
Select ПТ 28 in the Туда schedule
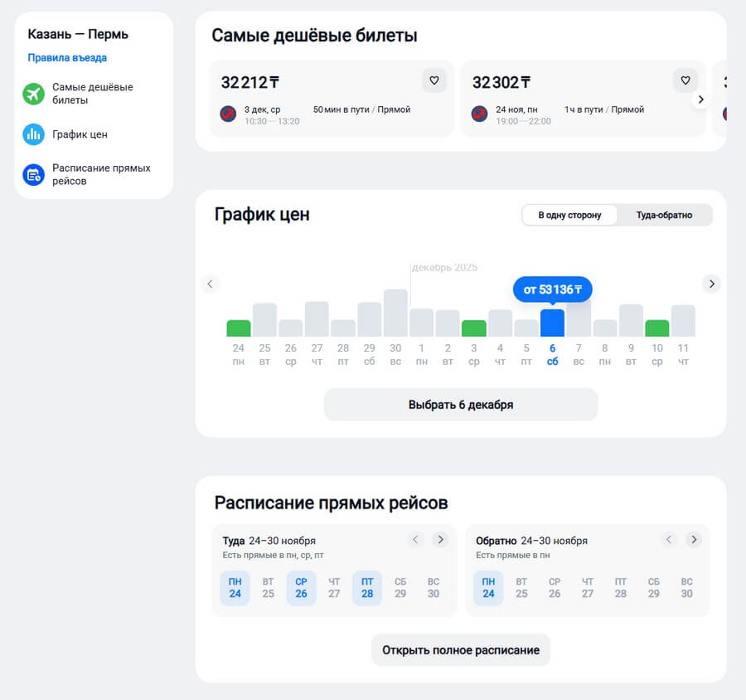(367, 588)
